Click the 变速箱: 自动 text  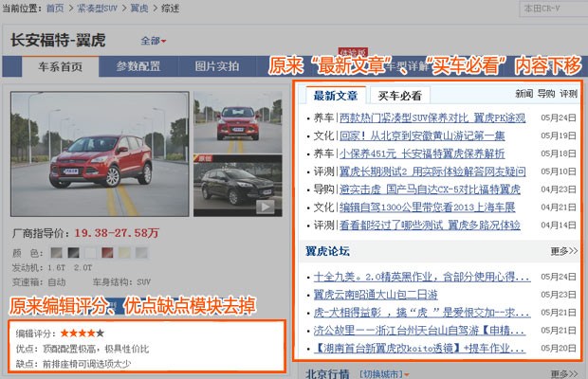pyautogui.click(x=39, y=282)
